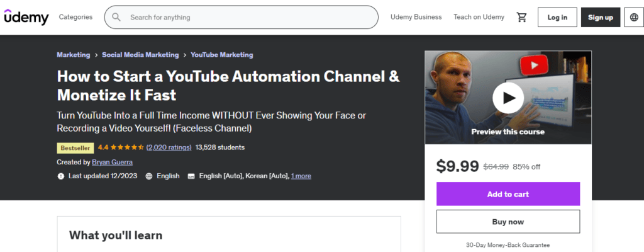The width and height of the screenshot is (644, 252).
Task: Click the What you'll learn heading
Action: pos(116,235)
